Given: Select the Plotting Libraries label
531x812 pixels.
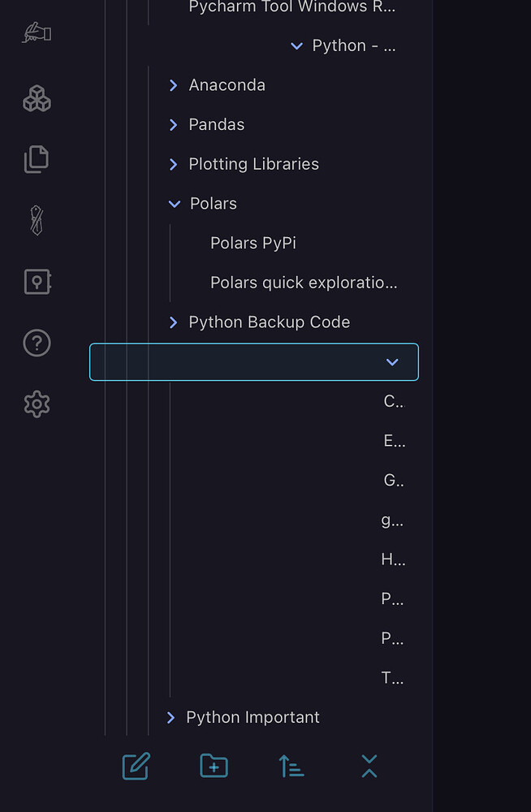Looking at the screenshot, I should click(254, 164).
